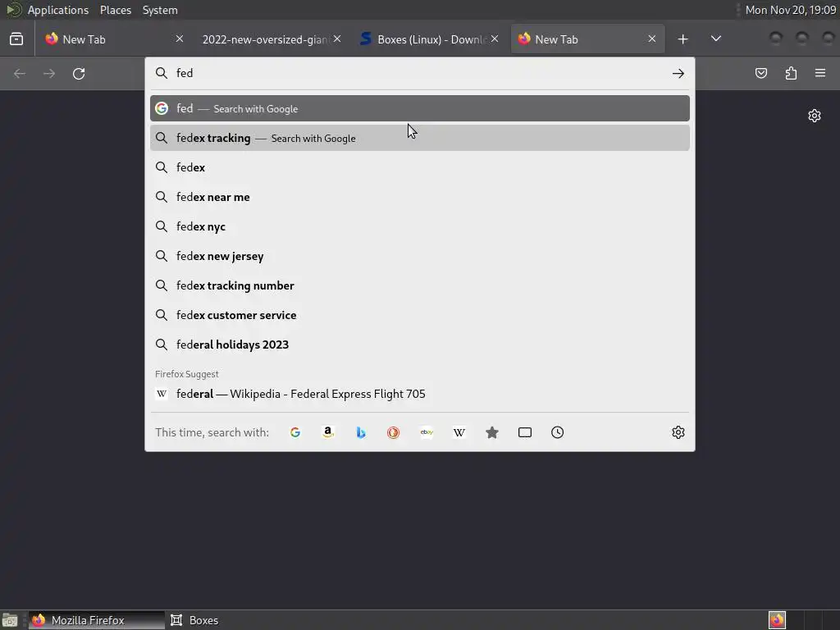Click show desktop icon in bottom panel
This screenshot has width=840, height=630.
(10, 620)
